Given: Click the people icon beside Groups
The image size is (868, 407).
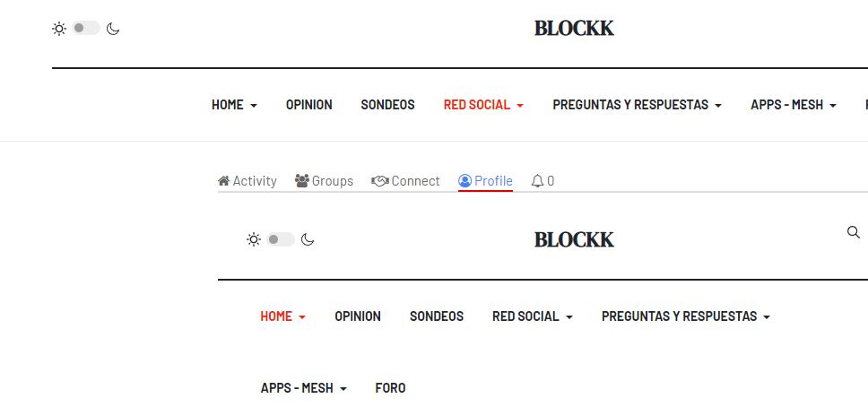Looking at the screenshot, I should 302,181.
